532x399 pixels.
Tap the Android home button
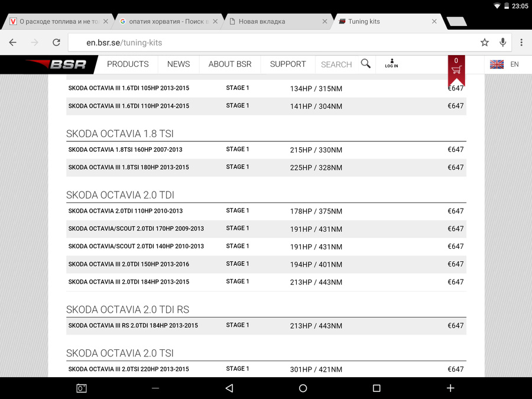pos(303,388)
